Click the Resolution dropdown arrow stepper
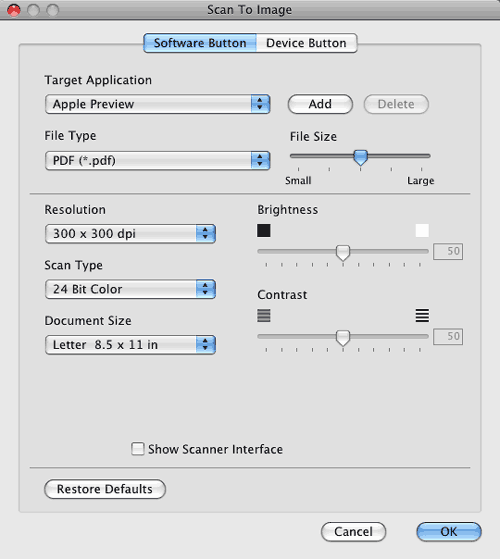This screenshot has width=500, height=559. click(x=206, y=234)
